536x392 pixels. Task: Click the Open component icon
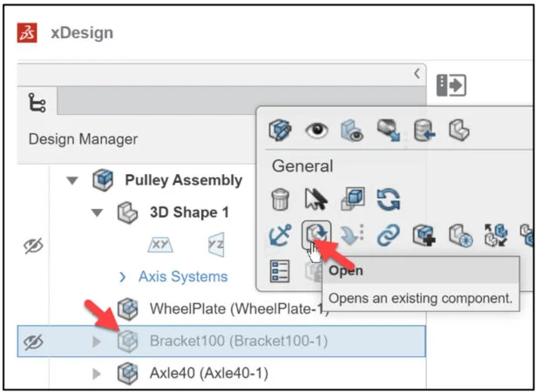pos(314,233)
